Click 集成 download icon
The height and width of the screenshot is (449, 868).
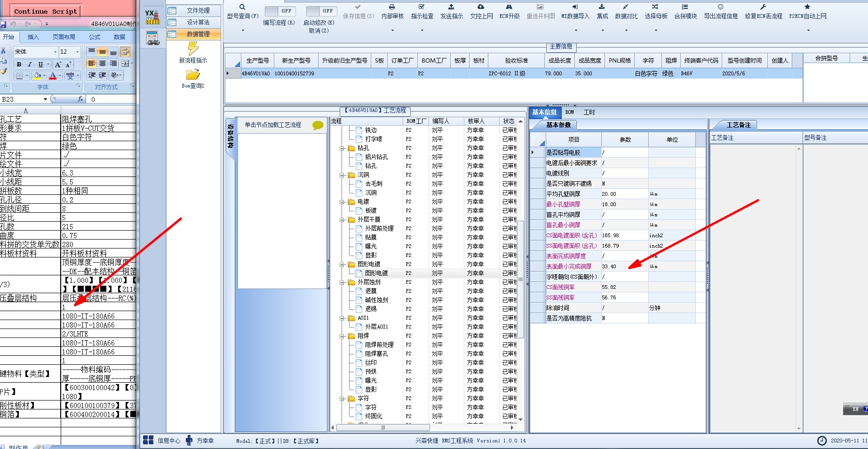[602, 7]
